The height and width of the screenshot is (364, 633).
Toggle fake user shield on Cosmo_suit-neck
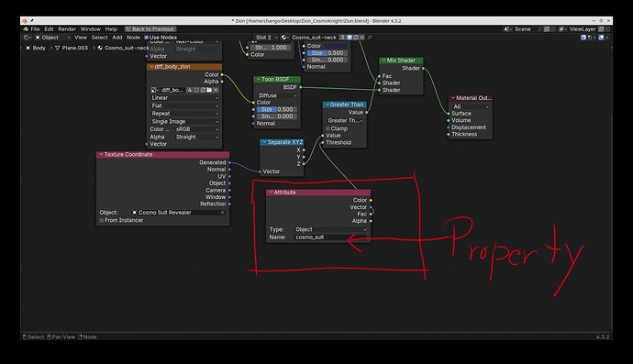pyautogui.click(x=350, y=37)
